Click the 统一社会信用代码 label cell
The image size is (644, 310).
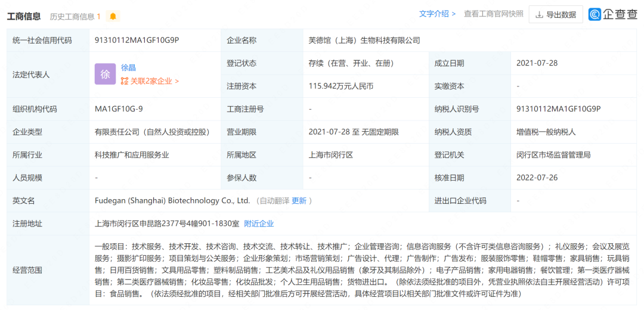coord(48,40)
